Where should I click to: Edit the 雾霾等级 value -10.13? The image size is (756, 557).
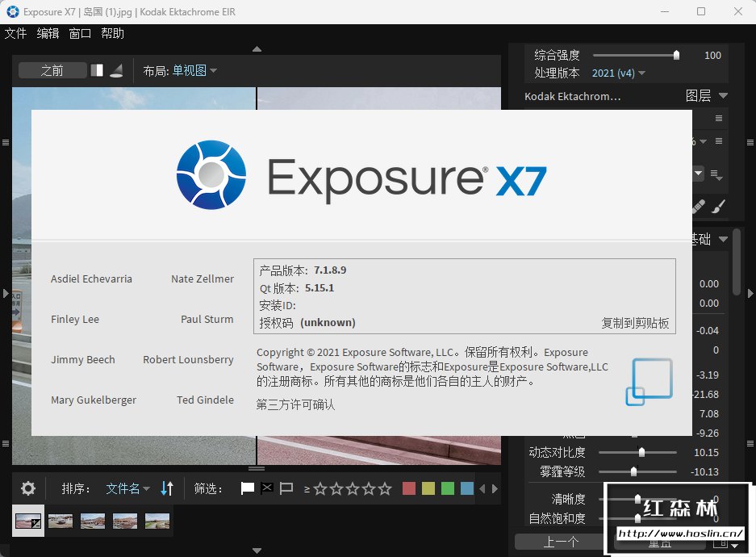[704, 471]
